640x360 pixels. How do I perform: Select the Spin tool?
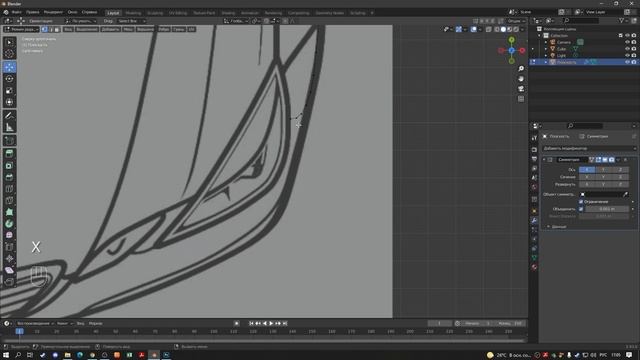tap(9, 224)
